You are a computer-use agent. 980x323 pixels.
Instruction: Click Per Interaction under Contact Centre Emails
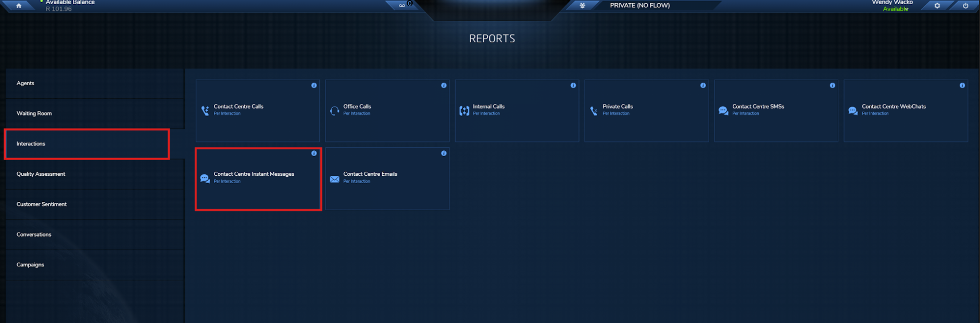click(357, 182)
